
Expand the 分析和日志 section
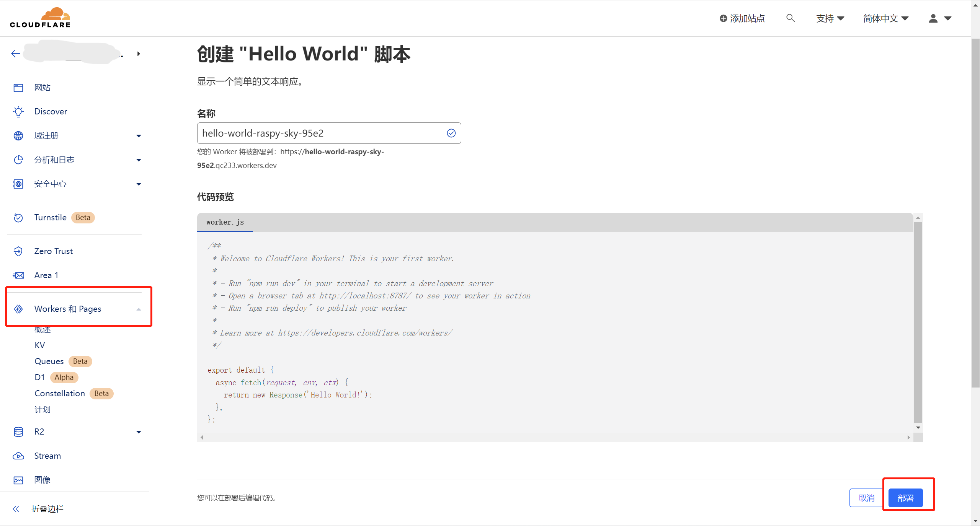pyautogui.click(x=139, y=160)
